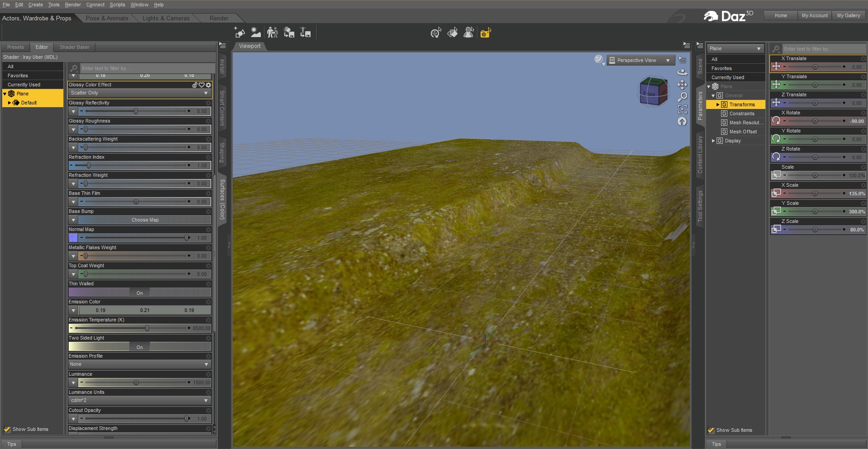
Task: Open the Emission Profile None dropdown
Action: click(x=139, y=364)
